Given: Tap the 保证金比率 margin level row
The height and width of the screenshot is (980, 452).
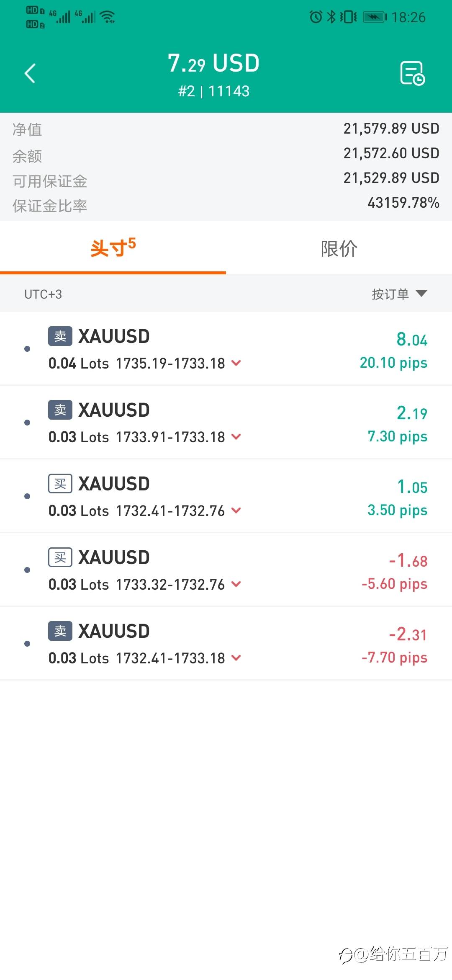Looking at the screenshot, I should point(226,205).
